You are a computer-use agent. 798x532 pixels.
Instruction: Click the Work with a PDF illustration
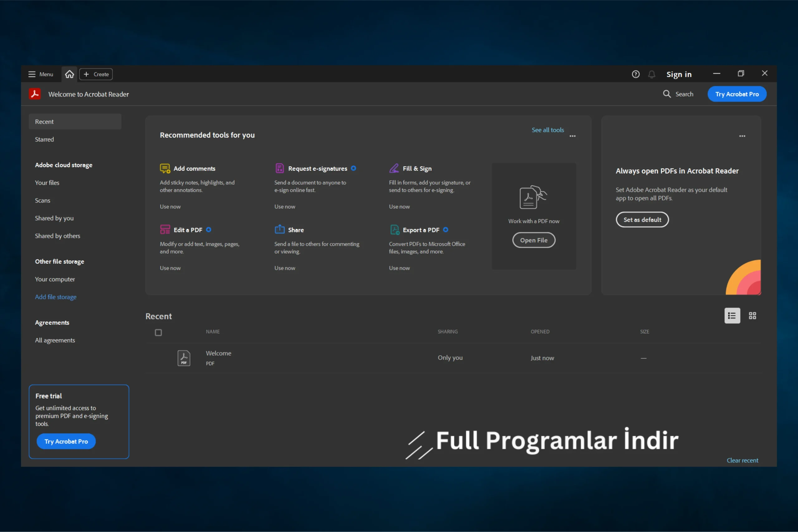[x=533, y=197]
